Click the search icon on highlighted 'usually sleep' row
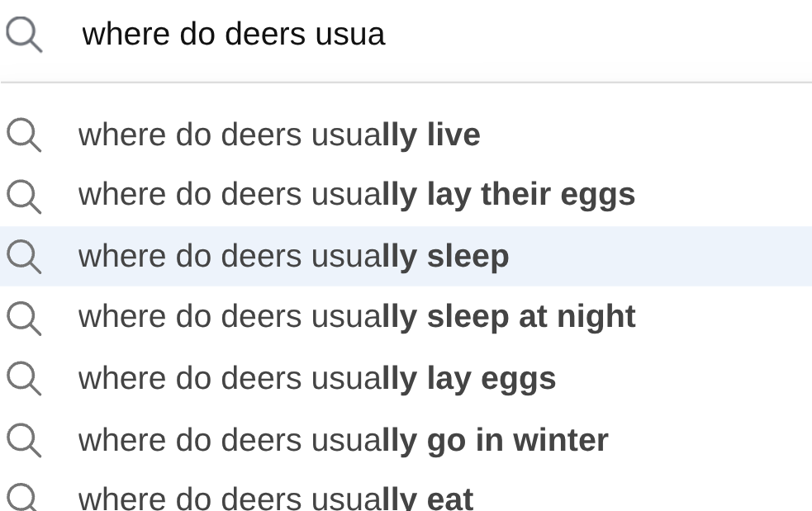This screenshot has width=812, height=511. tap(24, 257)
